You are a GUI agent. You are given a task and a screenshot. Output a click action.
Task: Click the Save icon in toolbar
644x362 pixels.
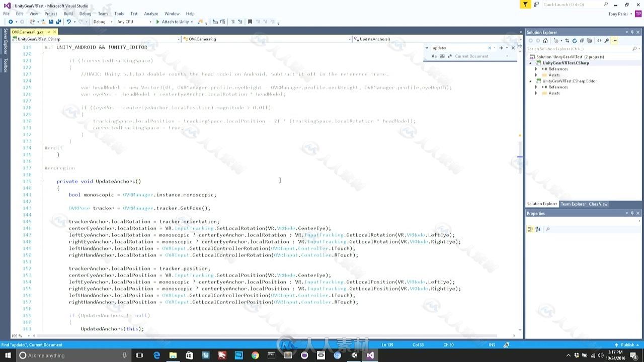pyautogui.click(x=51, y=22)
